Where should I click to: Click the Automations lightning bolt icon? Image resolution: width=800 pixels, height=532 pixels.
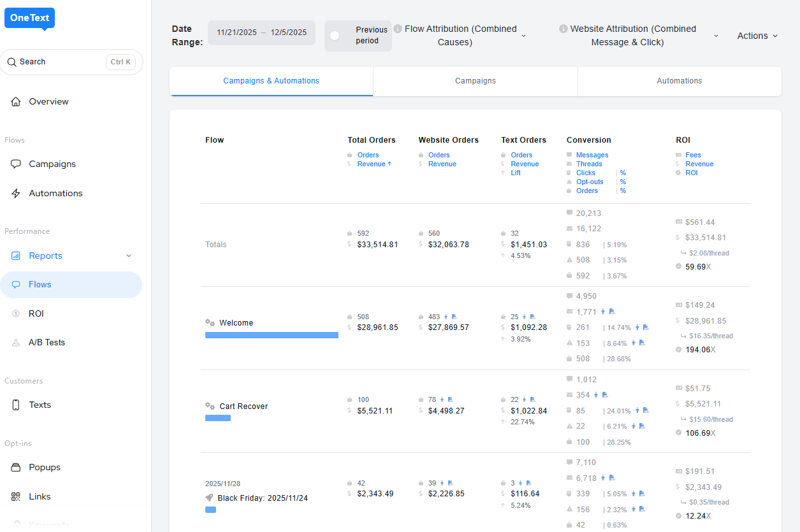pyautogui.click(x=16, y=194)
